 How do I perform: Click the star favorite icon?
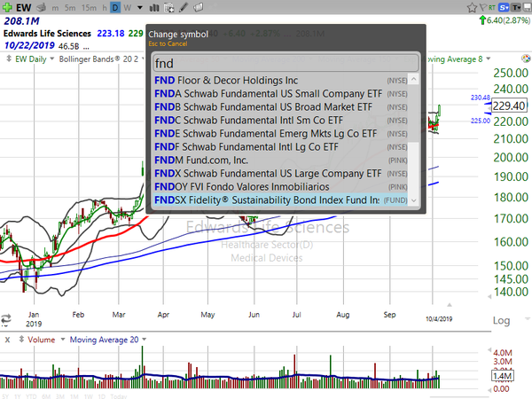pos(471,8)
